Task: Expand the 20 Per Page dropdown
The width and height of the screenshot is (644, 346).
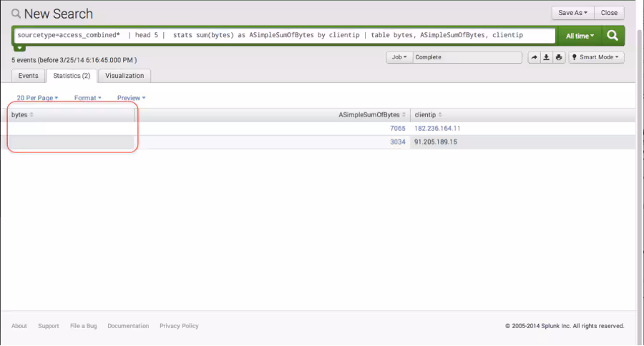Action: pyautogui.click(x=37, y=98)
